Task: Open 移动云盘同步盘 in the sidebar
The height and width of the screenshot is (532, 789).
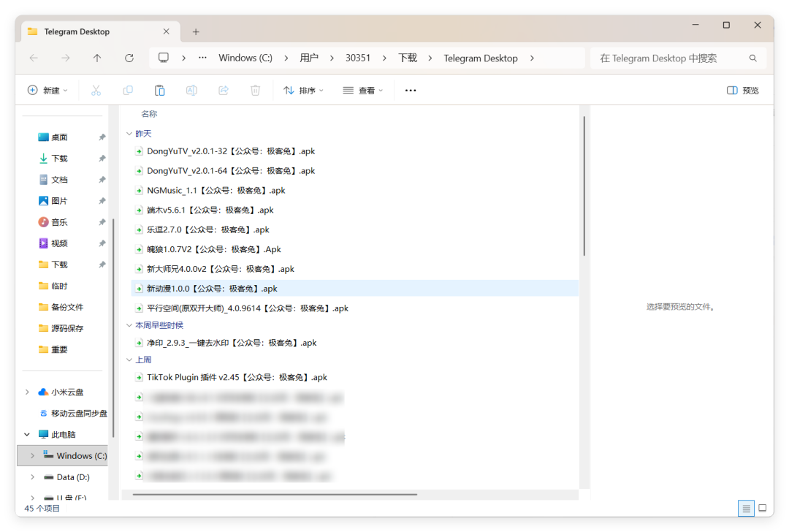Action: coord(79,413)
